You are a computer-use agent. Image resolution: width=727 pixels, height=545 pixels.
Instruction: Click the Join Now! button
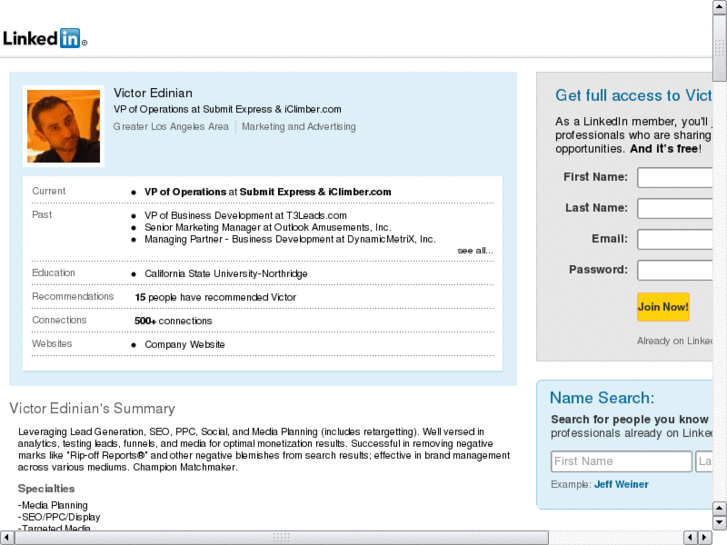click(x=663, y=307)
